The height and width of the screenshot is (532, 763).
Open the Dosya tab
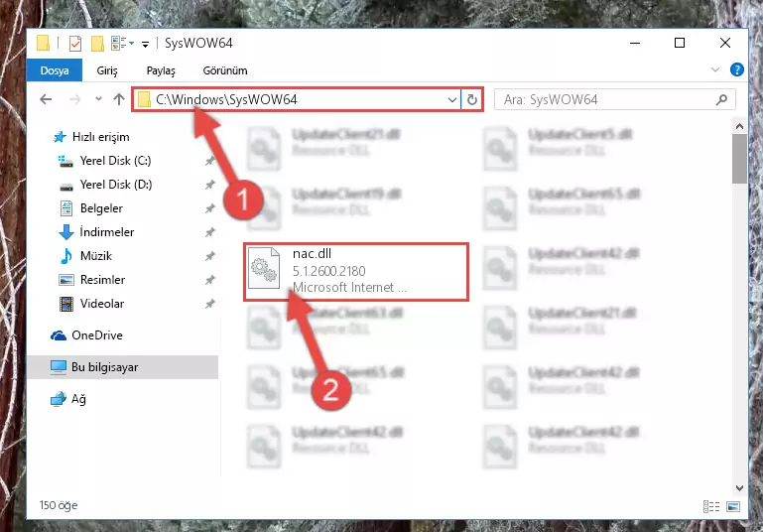tap(55, 70)
